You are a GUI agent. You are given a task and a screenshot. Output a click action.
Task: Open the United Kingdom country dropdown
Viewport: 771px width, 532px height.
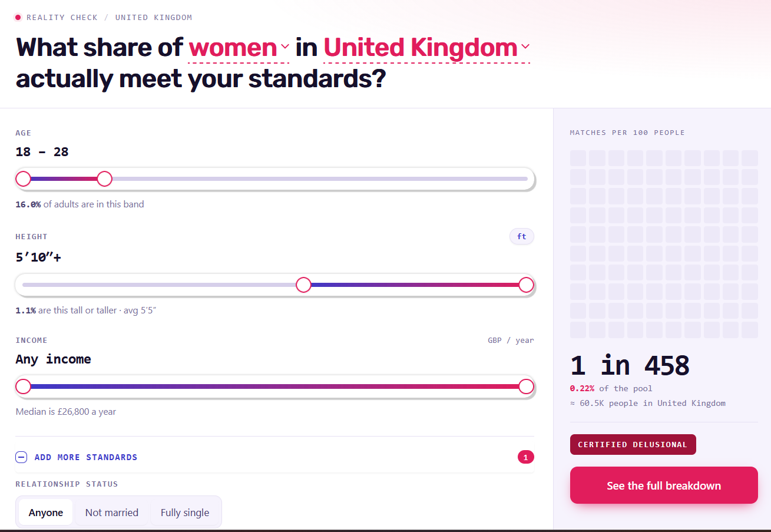tap(426, 47)
